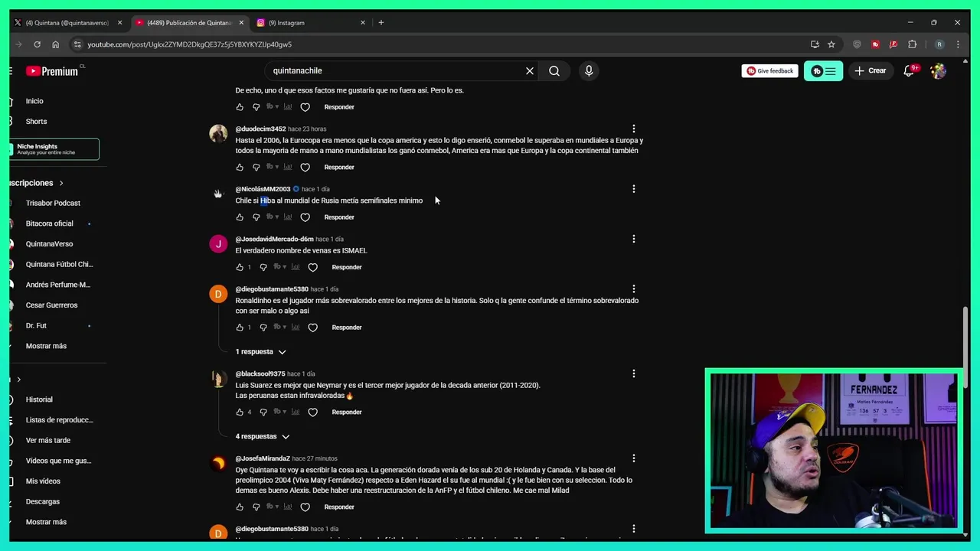
Task: Open TubeBuddy dropdown on @NicolásMM2003 comment
Action: pyautogui.click(x=272, y=217)
